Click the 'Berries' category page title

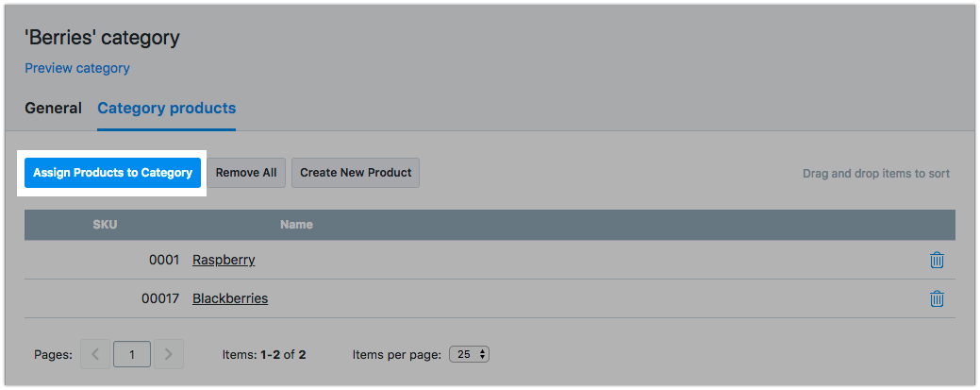[x=102, y=39]
